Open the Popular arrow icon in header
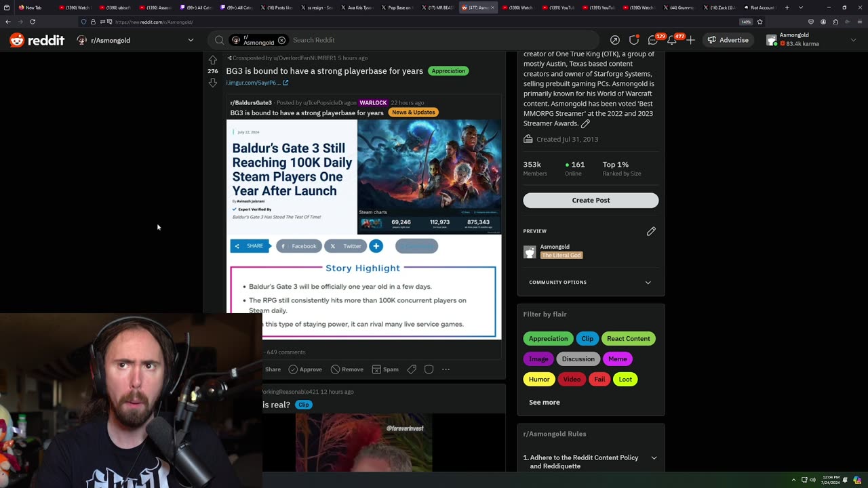The height and width of the screenshot is (488, 868). pos(614,40)
